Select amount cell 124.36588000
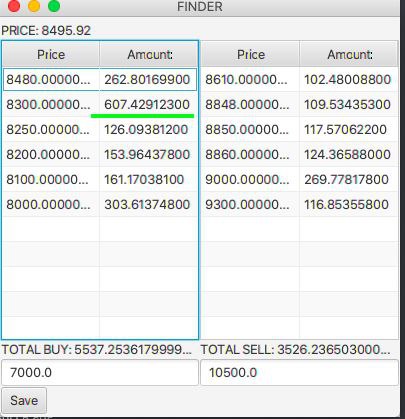The width and height of the screenshot is (405, 419). (349, 154)
